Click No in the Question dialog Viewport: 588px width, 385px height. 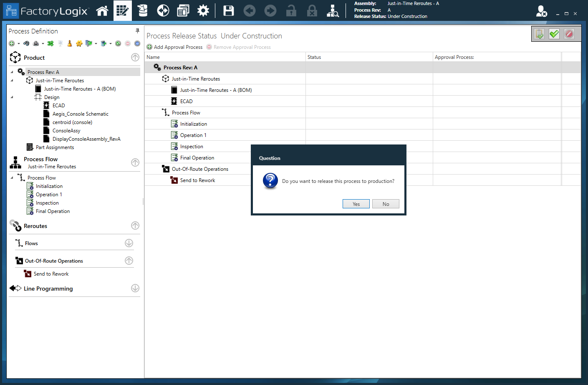coord(385,204)
